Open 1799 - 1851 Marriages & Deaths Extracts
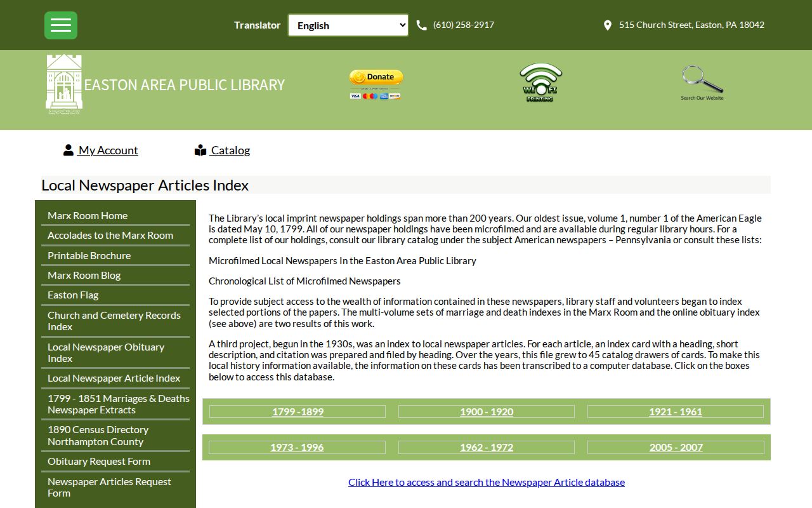812x508 pixels. coord(119,404)
